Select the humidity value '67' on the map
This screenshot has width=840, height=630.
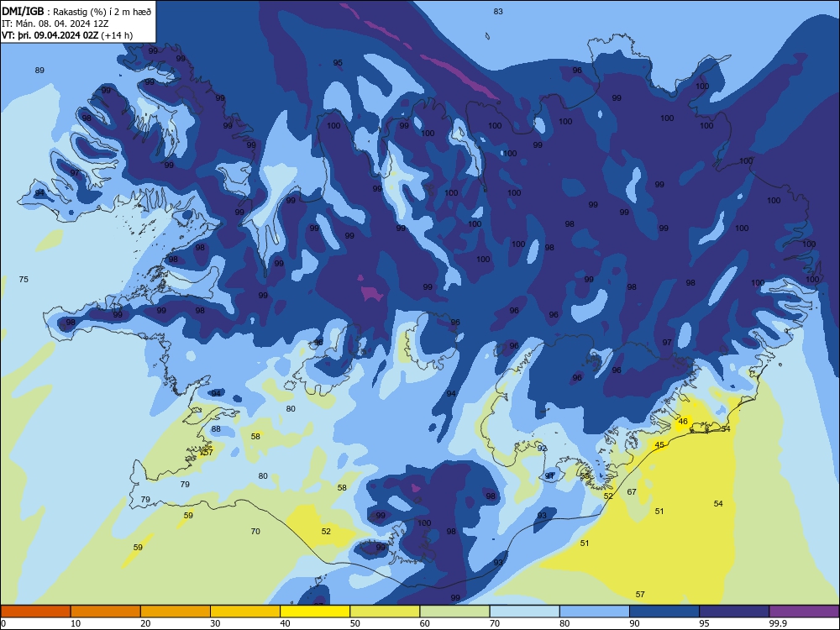[x=632, y=491]
